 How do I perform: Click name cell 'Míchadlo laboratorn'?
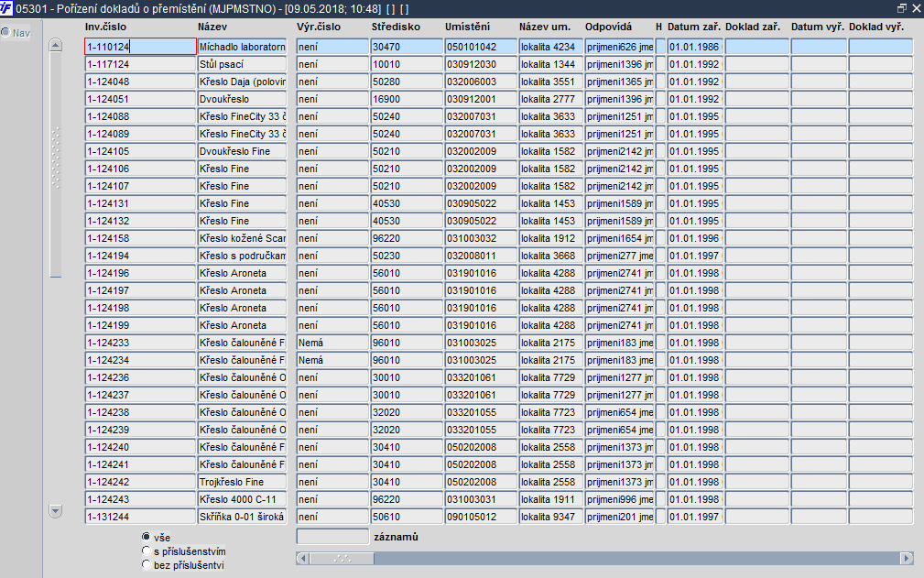click(x=242, y=47)
